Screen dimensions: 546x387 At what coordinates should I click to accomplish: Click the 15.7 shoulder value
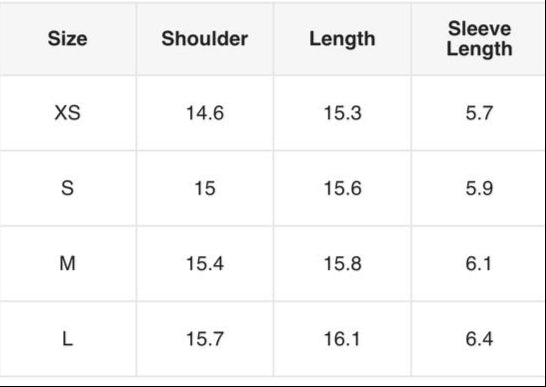click(x=205, y=339)
